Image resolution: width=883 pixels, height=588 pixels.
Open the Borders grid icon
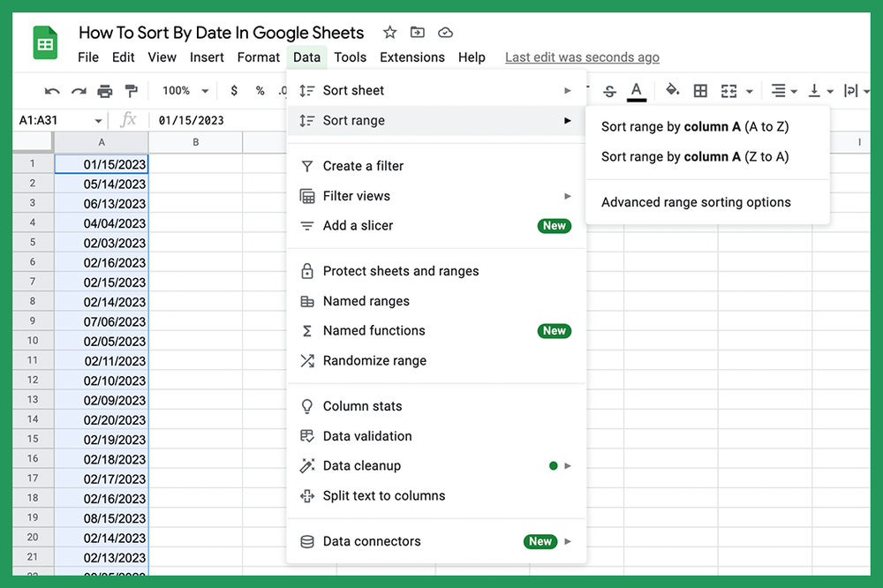point(700,91)
